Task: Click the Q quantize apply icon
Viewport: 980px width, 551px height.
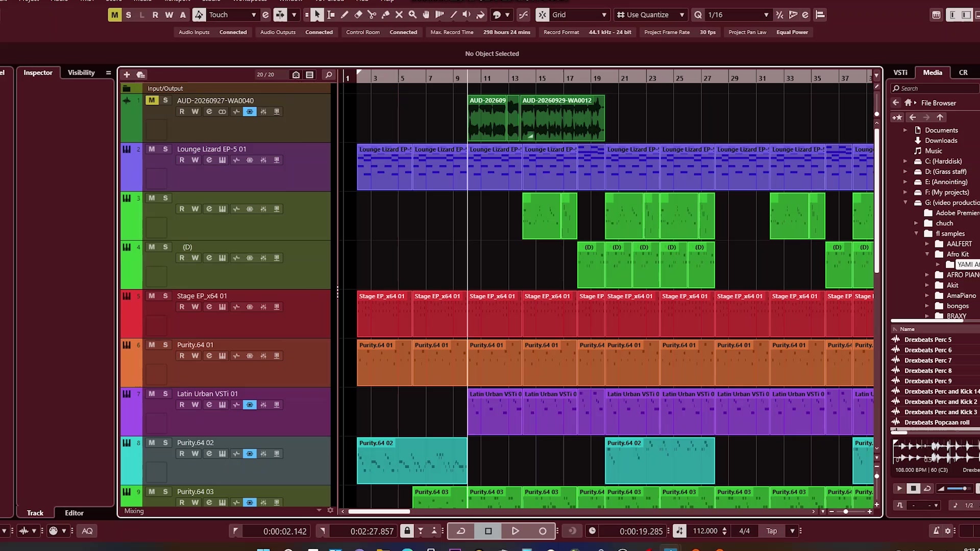Action: 698,15
